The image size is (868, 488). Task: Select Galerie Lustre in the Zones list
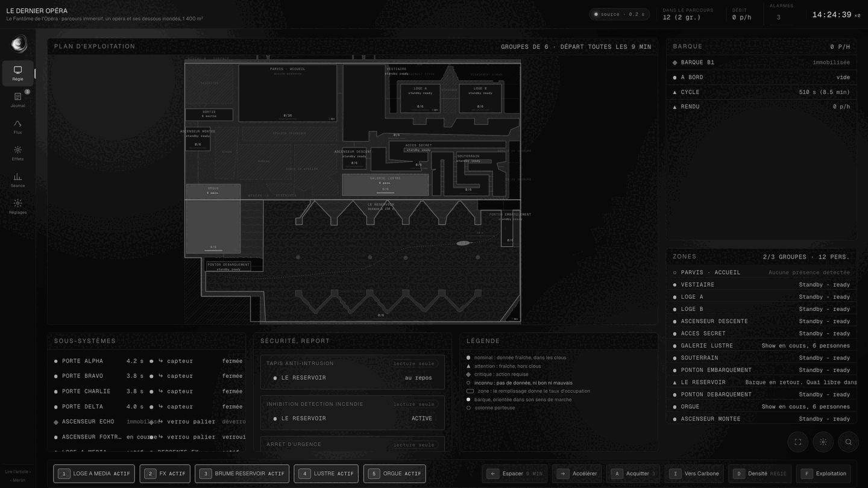[x=761, y=346]
